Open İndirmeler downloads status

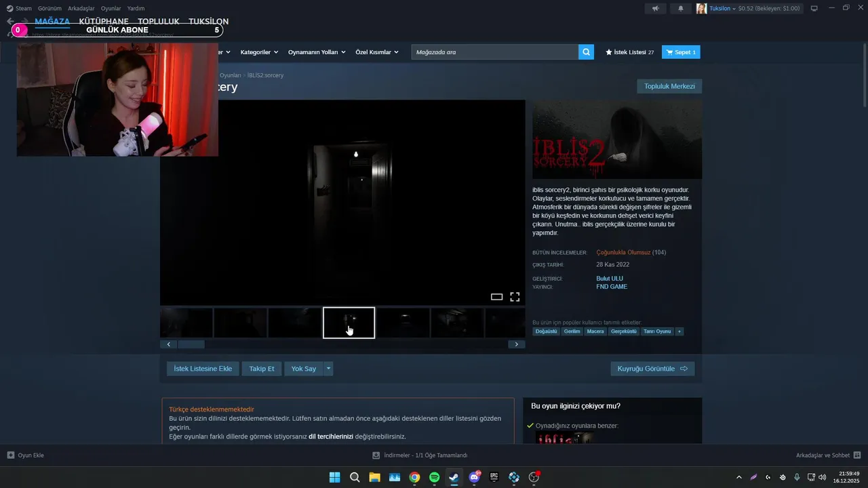tap(420, 455)
